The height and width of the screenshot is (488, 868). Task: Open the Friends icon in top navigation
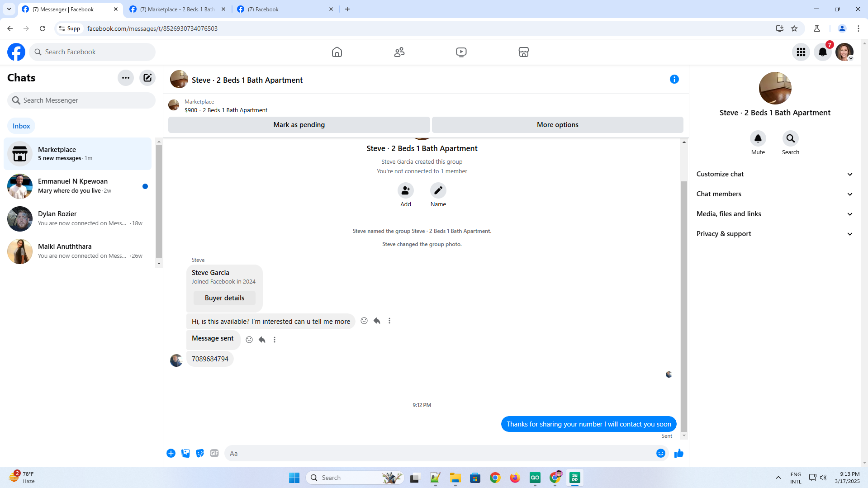click(x=399, y=52)
